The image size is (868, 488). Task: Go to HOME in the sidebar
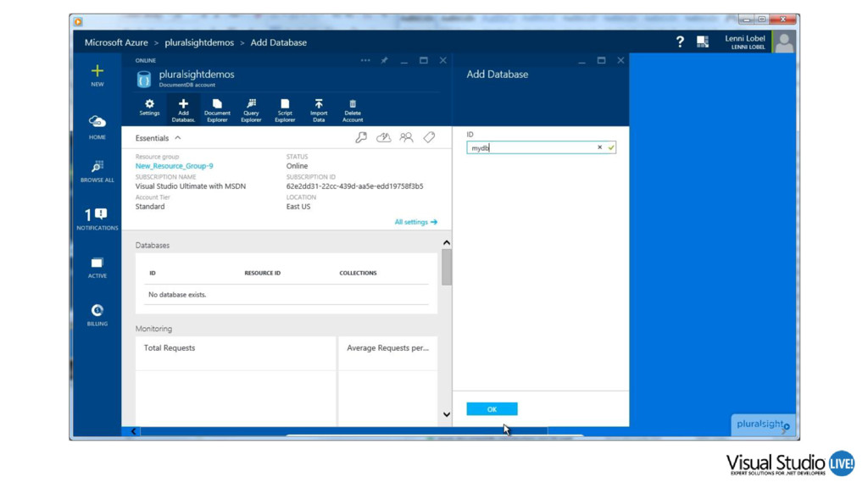click(x=97, y=127)
